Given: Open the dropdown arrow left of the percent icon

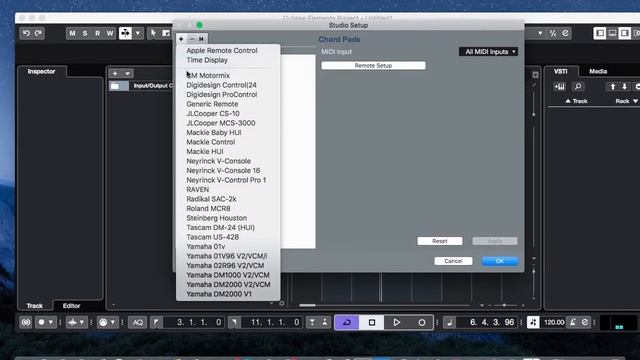Looking at the screenshot, I should click(540, 33).
